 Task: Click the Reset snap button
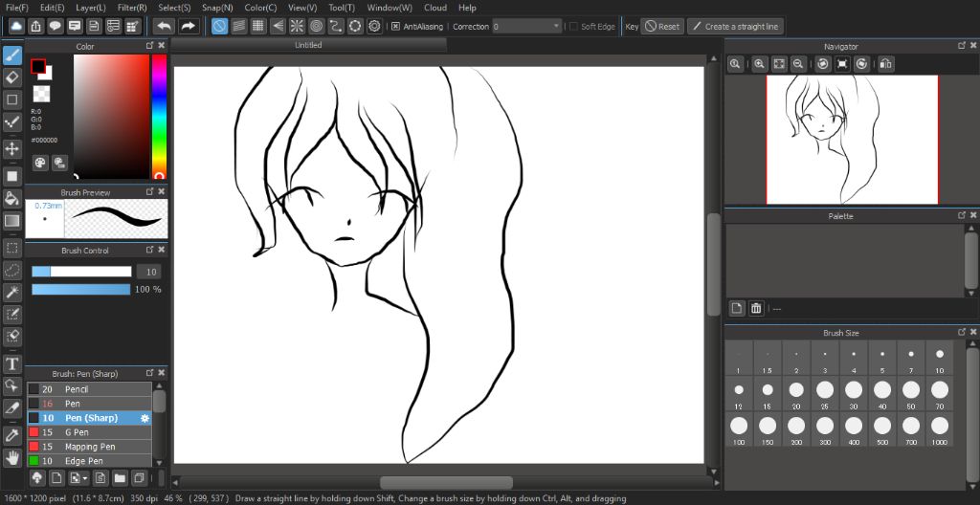[662, 26]
